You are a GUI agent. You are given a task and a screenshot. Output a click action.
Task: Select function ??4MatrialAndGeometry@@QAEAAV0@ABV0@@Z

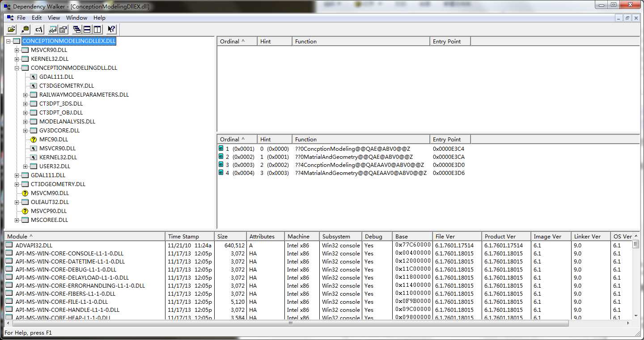[x=361, y=173]
